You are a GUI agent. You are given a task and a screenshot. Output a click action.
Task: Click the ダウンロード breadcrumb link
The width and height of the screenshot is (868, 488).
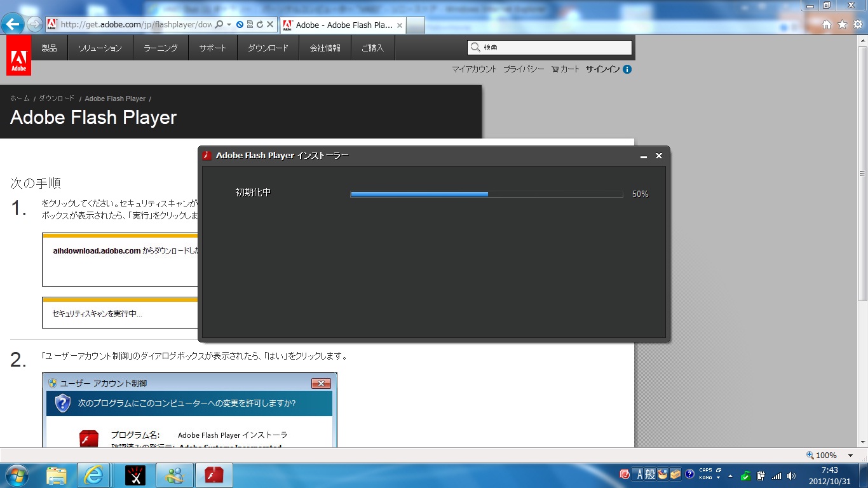point(57,98)
